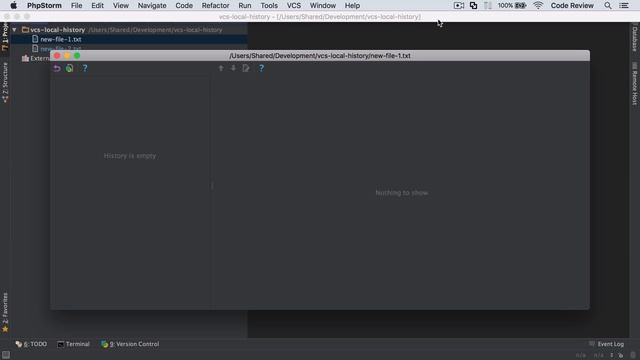This screenshot has height=360, width=640.
Task: Go to previous difference arrow
Action: pyautogui.click(x=221, y=68)
